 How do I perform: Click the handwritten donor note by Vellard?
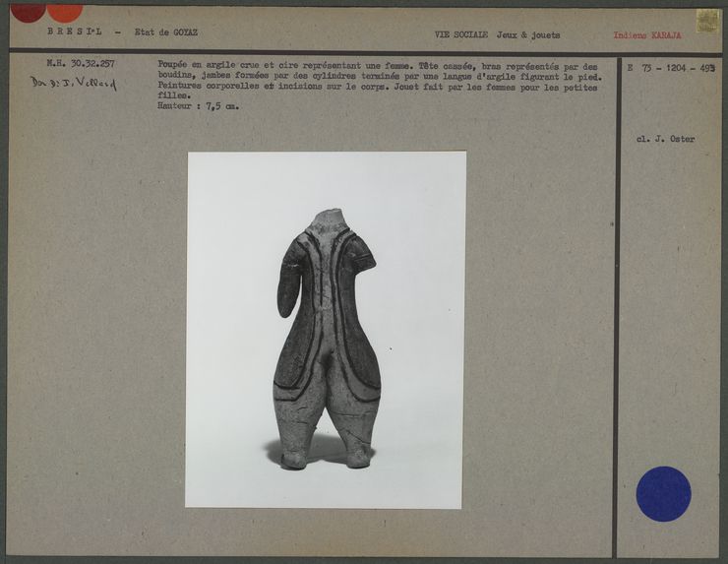pyautogui.click(x=73, y=84)
